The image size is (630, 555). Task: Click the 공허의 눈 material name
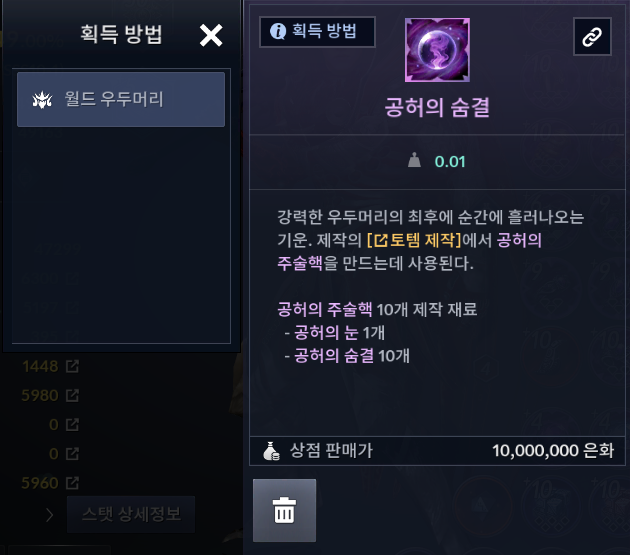(x=326, y=333)
